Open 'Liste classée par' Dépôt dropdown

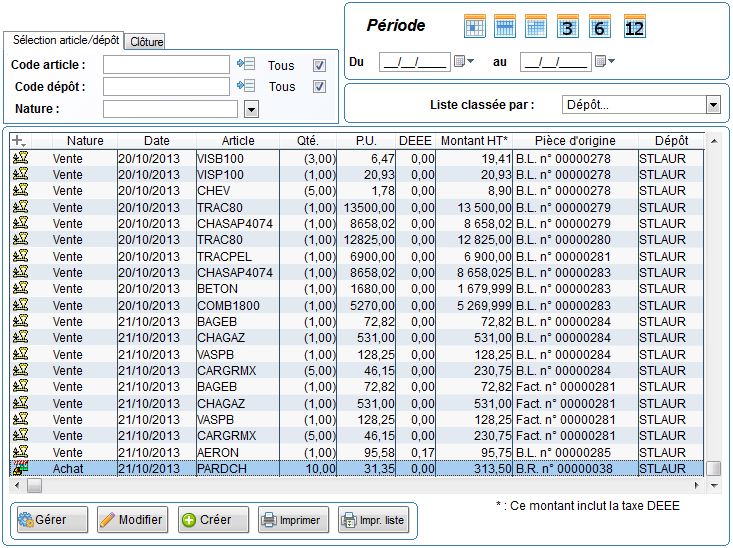click(713, 105)
